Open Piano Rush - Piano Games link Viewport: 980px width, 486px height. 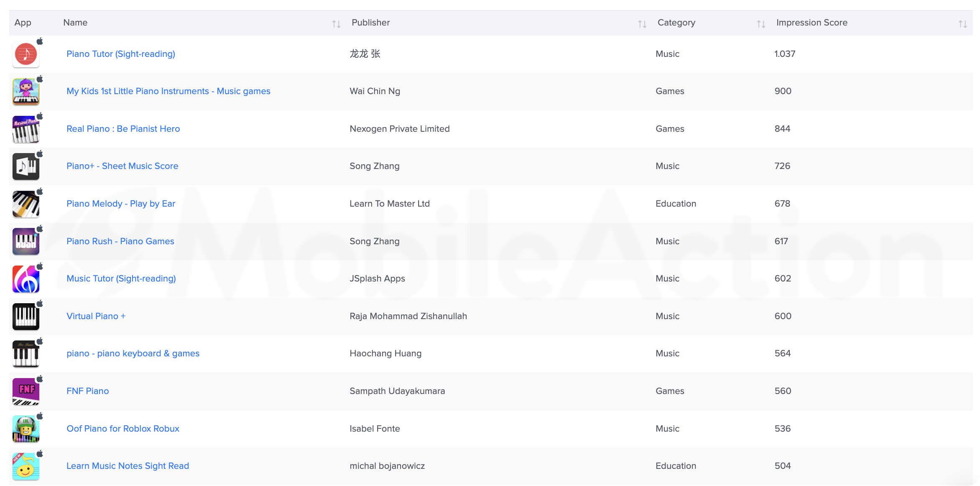point(120,241)
